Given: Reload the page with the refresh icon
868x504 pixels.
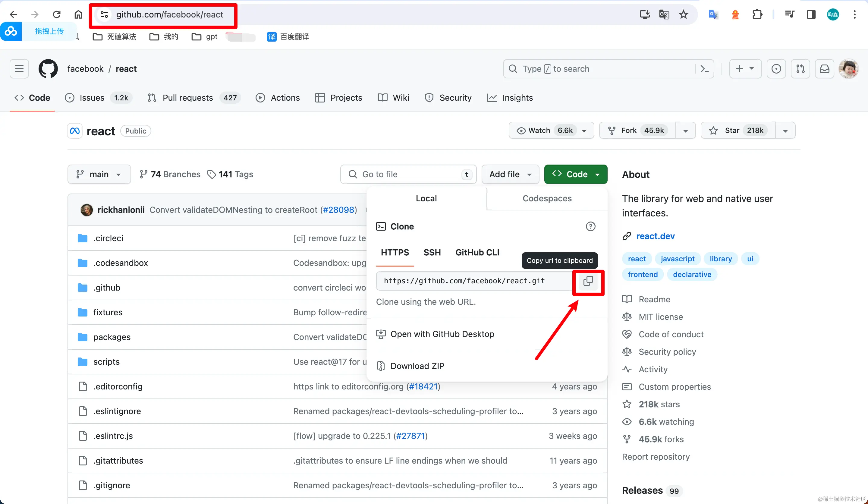Looking at the screenshot, I should click(56, 14).
